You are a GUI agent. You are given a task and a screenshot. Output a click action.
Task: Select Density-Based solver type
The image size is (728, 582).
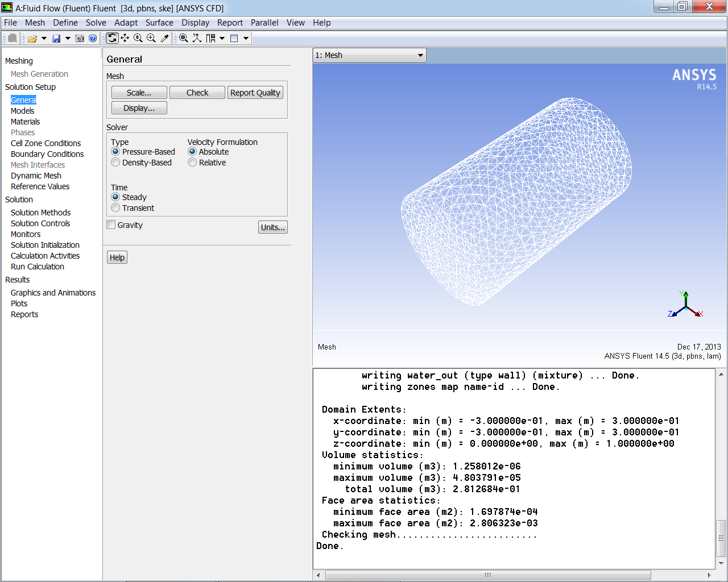pos(115,163)
